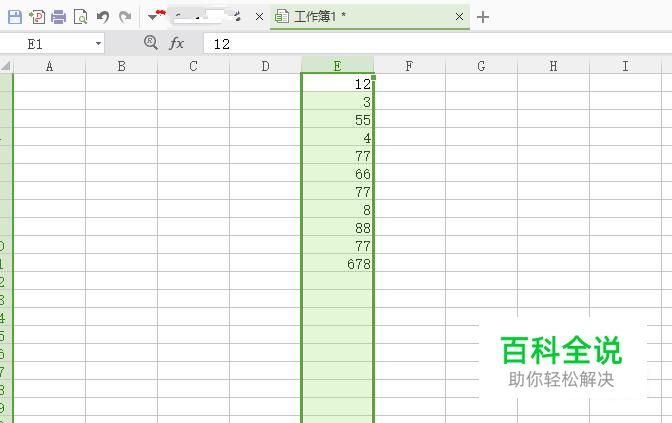Image resolution: width=672 pixels, height=423 pixels.
Task: Select cell containing 678
Action: [338, 263]
